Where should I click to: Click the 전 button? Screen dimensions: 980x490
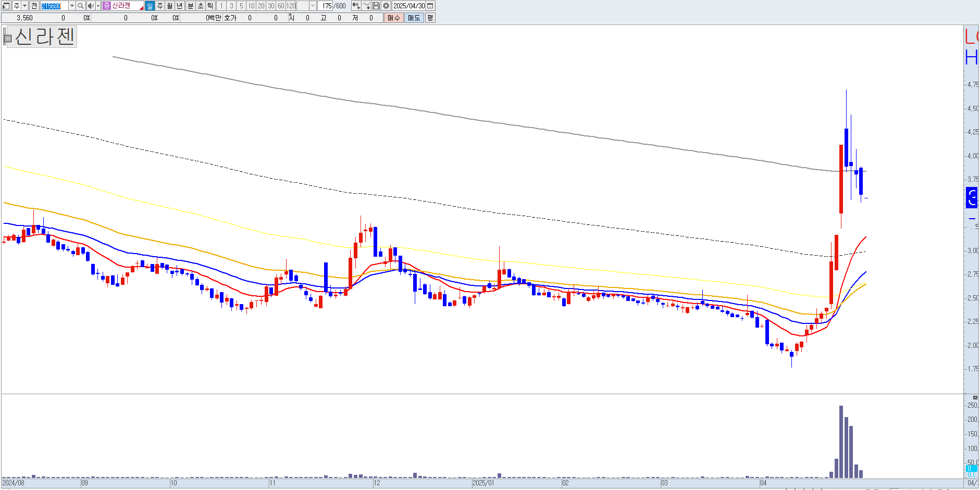point(34,6)
